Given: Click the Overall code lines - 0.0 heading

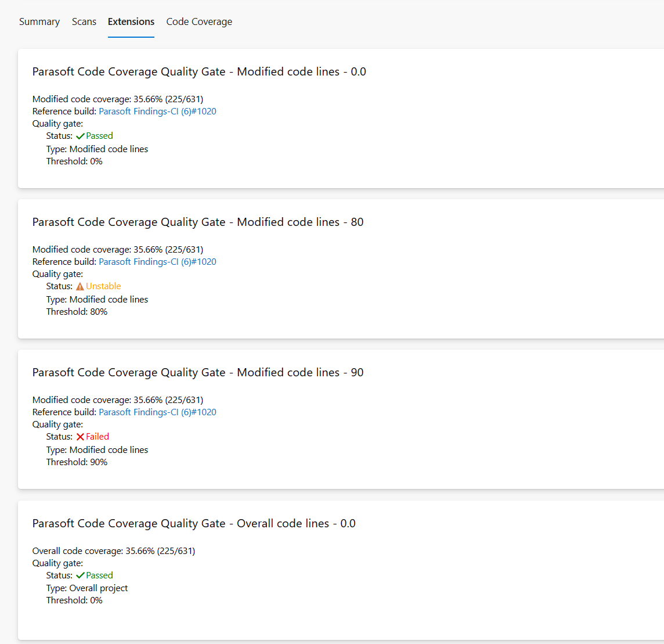Looking at the screenshot, I should [194, 524].
